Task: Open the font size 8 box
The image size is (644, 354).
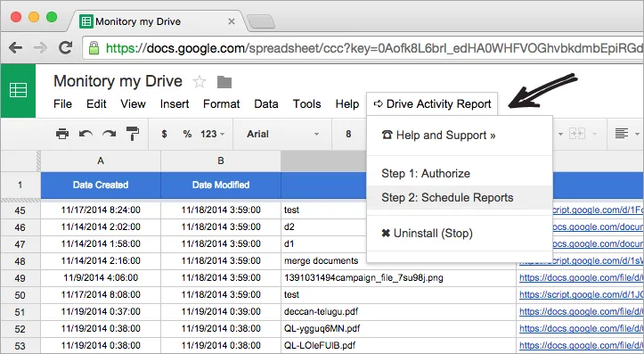Action: click(x=348, y=134)
